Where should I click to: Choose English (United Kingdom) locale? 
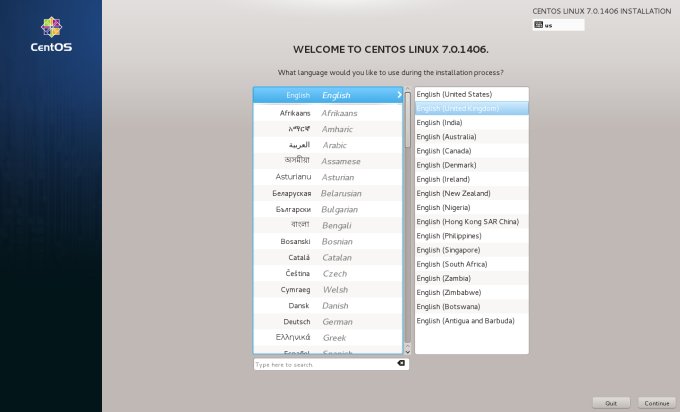point(472,108)
